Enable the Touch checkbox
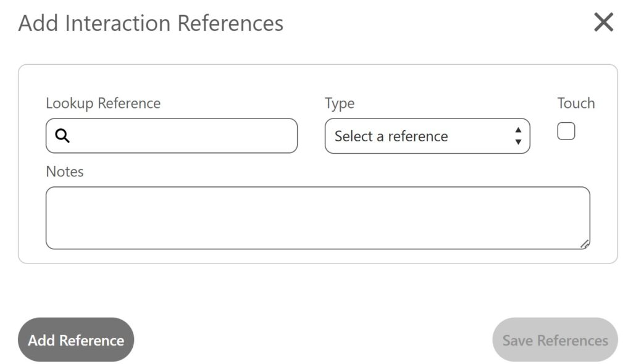 click(x=566, y=131)
